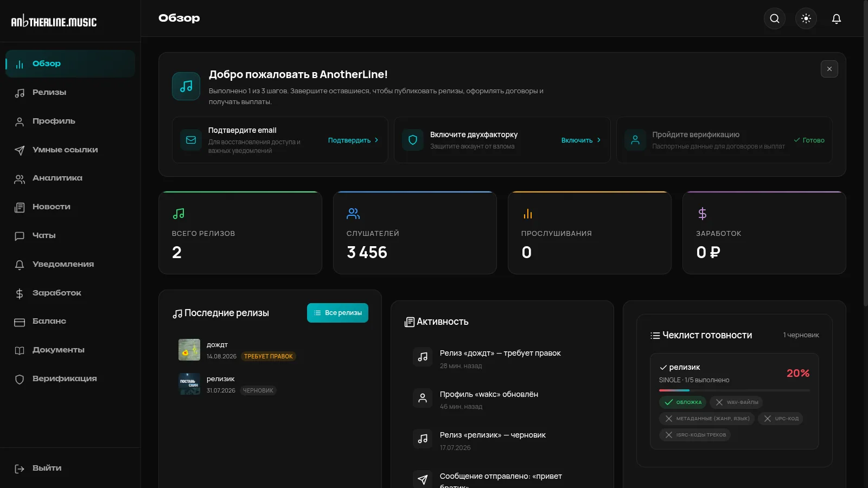Screen dimensions: 868x488
Task: Select Аналитика in sidebar
Action: coord(71,178)
